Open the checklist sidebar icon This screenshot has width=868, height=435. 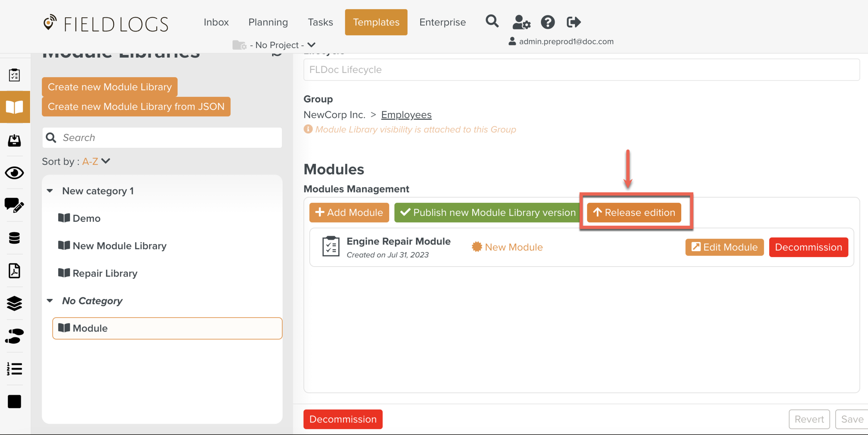15,75
